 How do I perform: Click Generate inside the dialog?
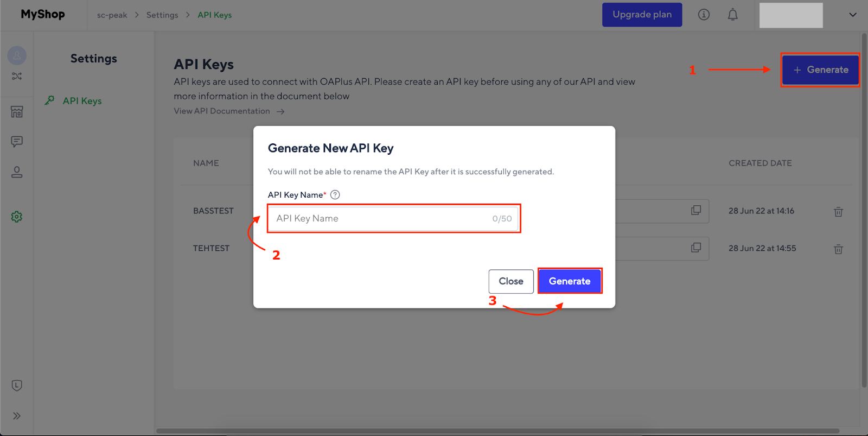(569, 281)
